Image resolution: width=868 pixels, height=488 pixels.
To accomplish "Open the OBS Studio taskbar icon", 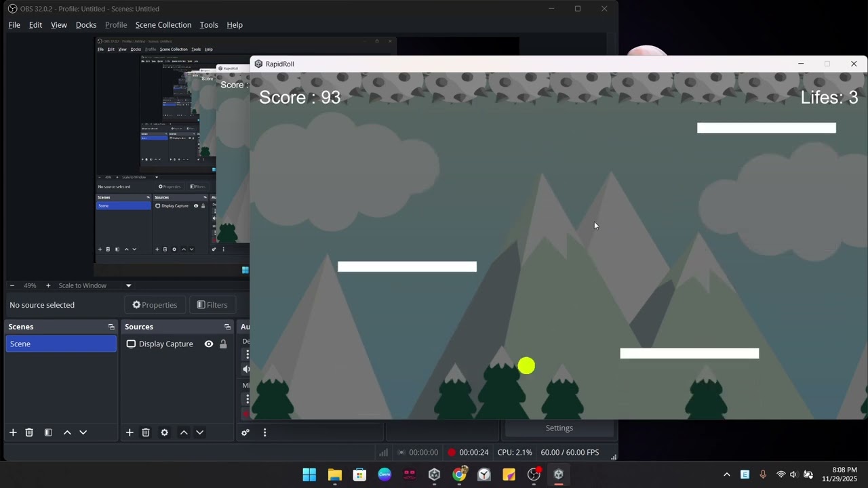I will [x=534, y=474].
